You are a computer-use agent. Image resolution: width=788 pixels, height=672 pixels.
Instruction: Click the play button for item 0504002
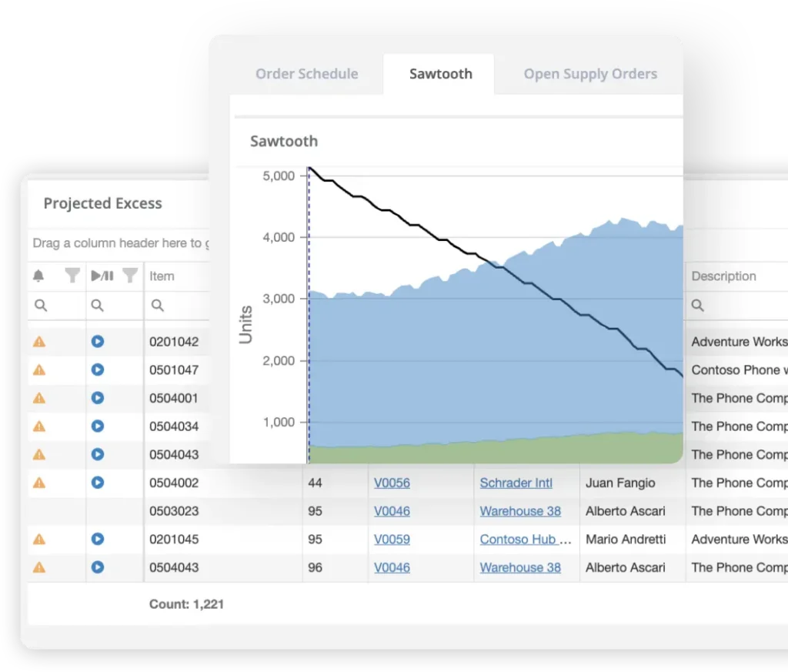[98, 483]
